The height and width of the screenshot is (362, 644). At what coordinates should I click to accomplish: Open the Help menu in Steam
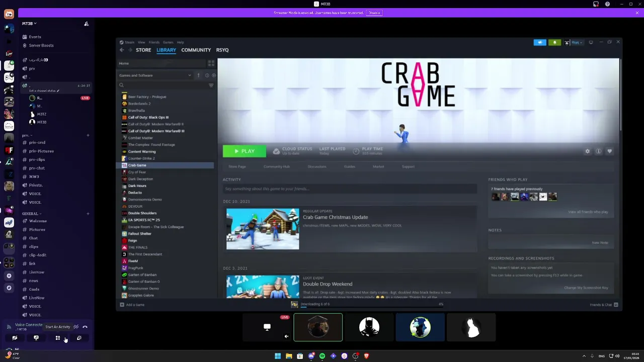pos(180,42)
